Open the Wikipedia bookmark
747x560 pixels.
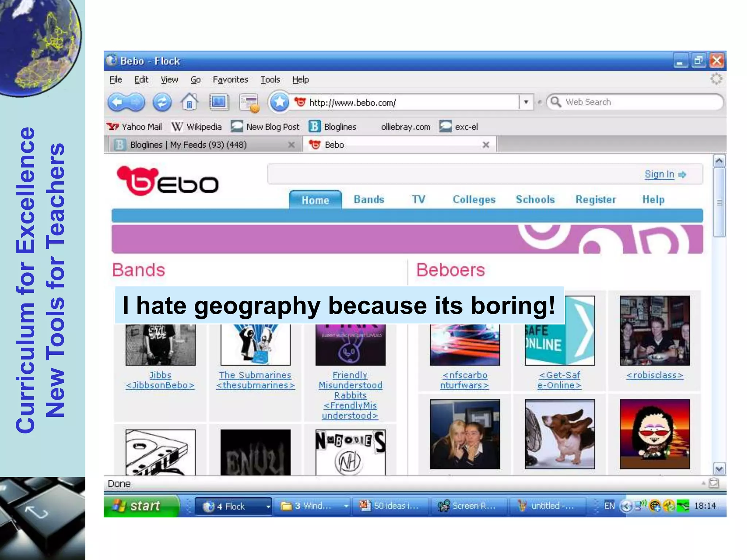[196, 127]
